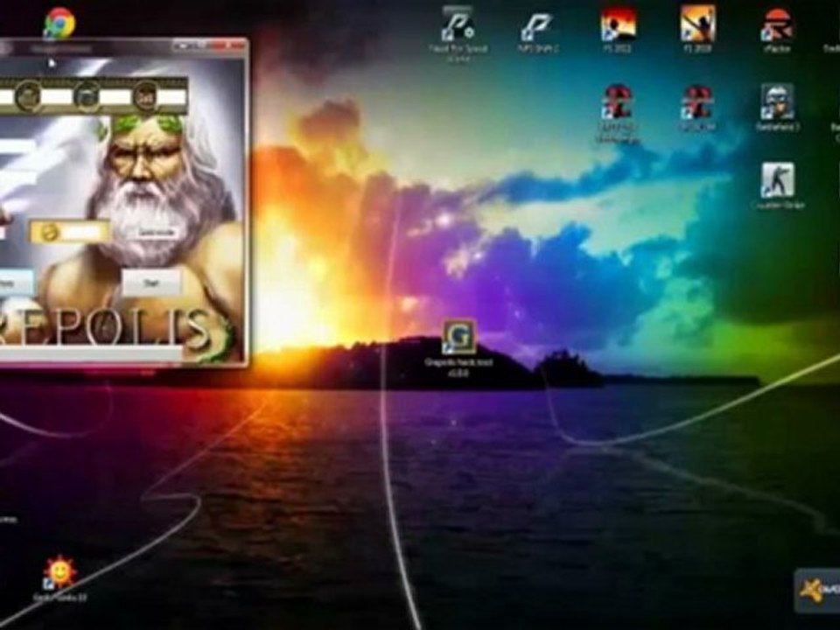Screen dimensions: 840x630
Task: Open the red game shortcut below F1 2010
Action: tap(697, 102)
